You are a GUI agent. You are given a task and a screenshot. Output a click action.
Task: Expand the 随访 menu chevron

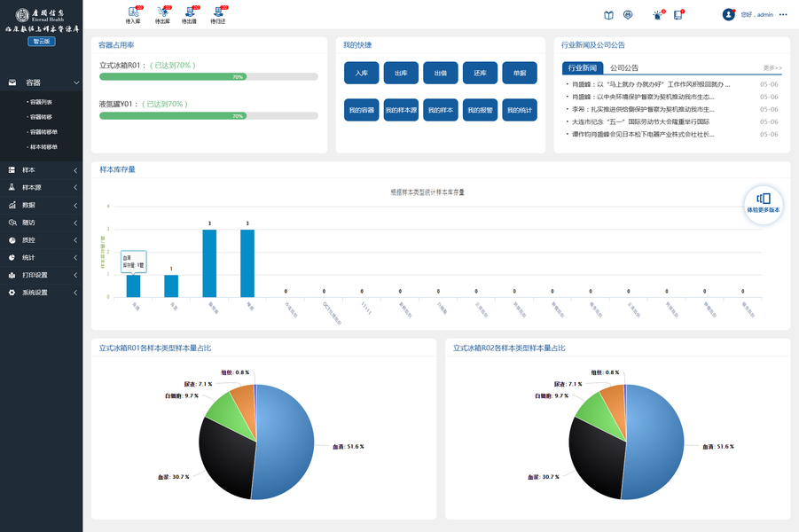point(75,223)
